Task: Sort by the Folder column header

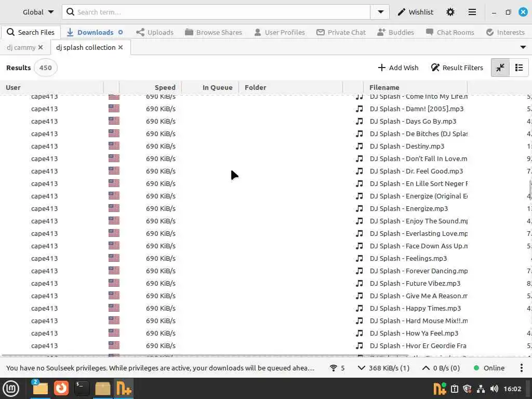Action: click(290, 87)
